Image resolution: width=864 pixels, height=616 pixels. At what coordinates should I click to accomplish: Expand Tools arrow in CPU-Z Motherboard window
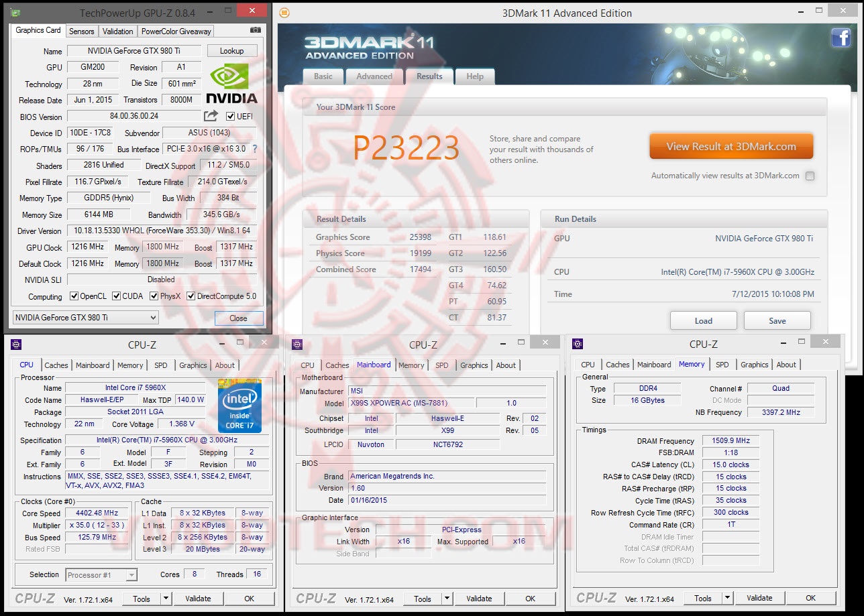click(447, 599)
